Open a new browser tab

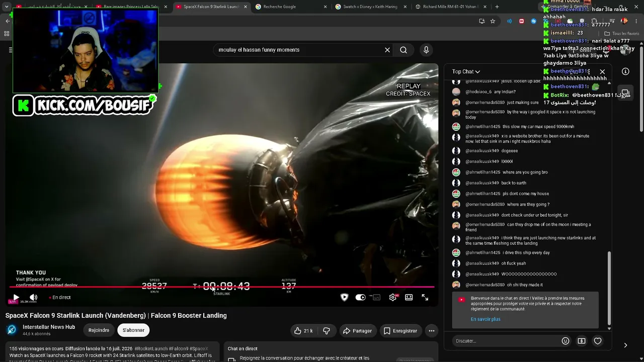[x=497, y=7]
